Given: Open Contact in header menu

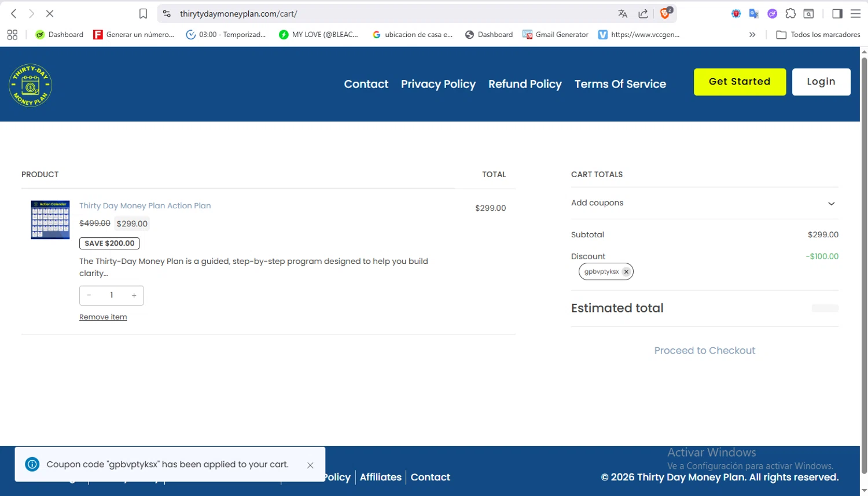Looking at the screenshot, I should coord(366,84).
